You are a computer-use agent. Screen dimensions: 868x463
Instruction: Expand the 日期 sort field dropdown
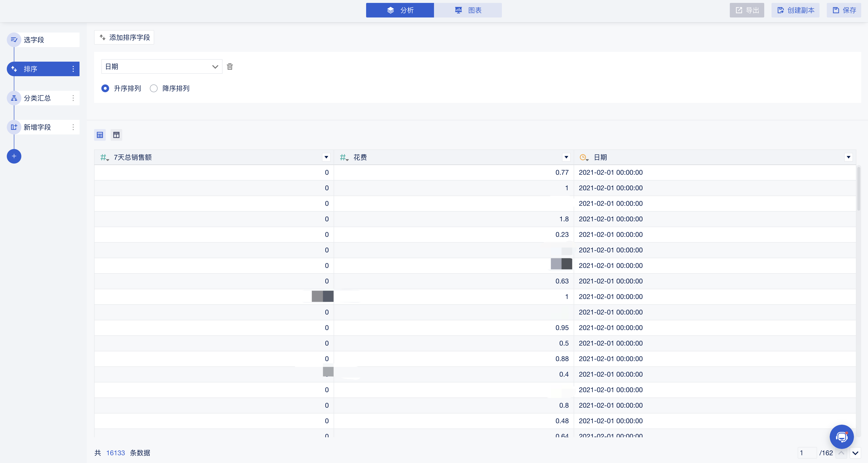click(162, 66)
